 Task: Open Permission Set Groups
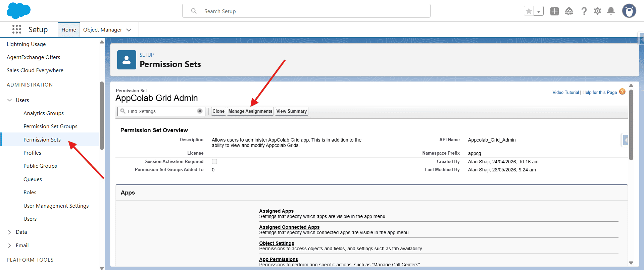coord(50,126)
